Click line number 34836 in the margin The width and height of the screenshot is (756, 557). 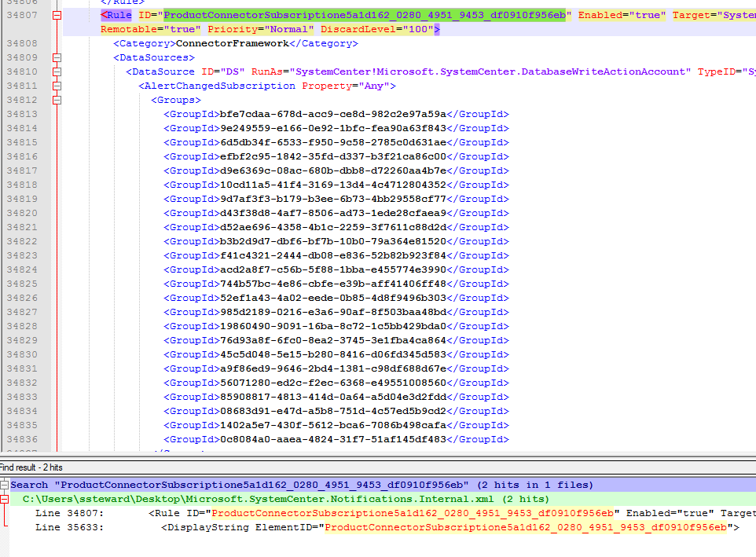click(x=22, y=439)
